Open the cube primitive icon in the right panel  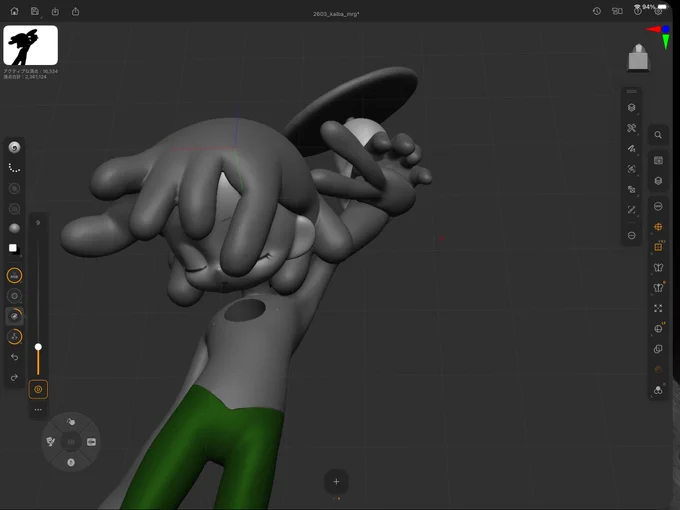(631, 108)
